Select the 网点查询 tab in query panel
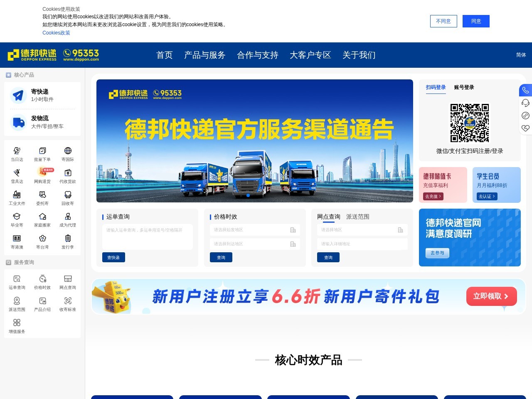 tap(329, 217)
